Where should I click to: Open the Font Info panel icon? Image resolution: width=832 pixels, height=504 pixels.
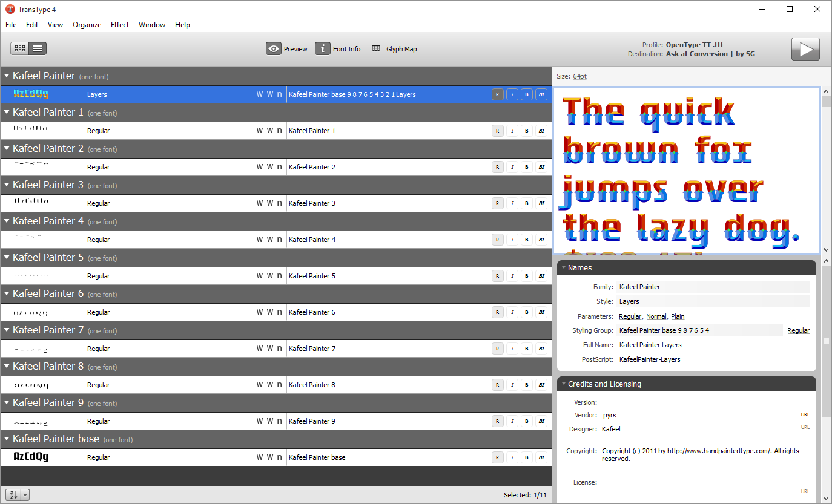(x=323, y=49)
